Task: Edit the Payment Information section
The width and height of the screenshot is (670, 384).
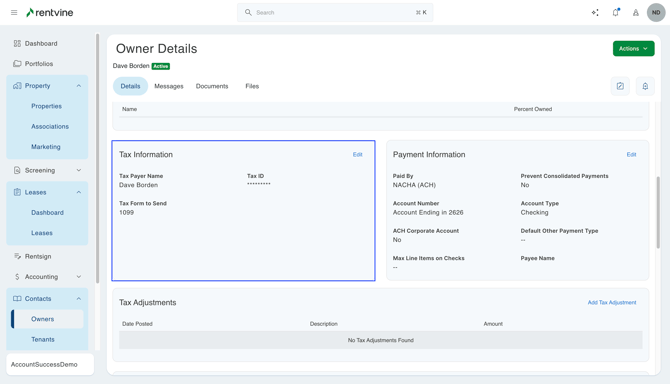Action: (632, 155)
